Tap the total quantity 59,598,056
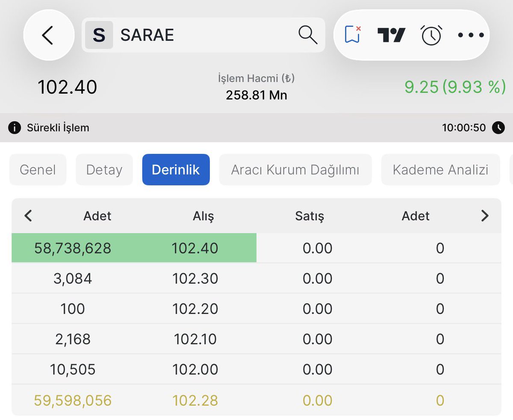 pos(73,400)
